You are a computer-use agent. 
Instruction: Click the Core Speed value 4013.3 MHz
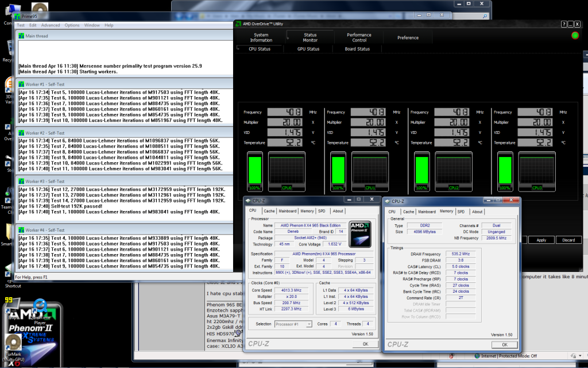point(291,290)
